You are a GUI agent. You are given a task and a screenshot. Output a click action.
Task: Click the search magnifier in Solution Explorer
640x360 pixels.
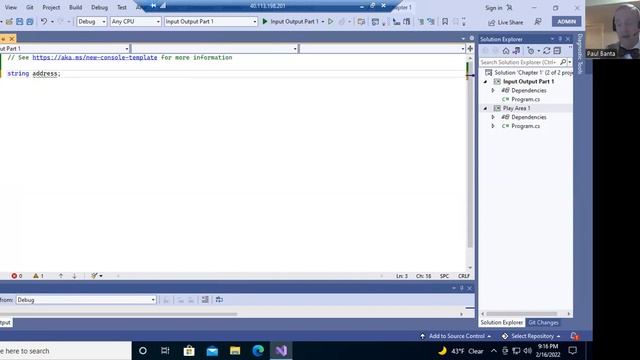[x=563, y=62]
